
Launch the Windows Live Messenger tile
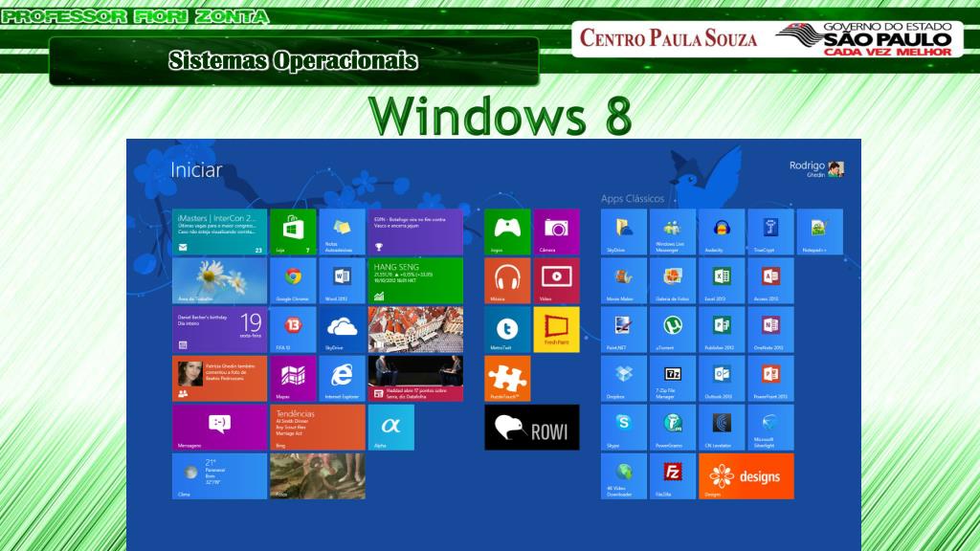pos(673,231)
